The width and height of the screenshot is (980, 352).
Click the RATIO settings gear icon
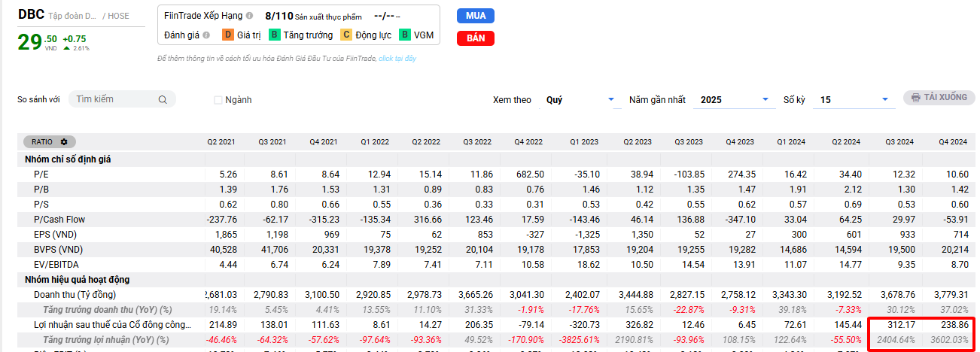[x=64, y=142]
